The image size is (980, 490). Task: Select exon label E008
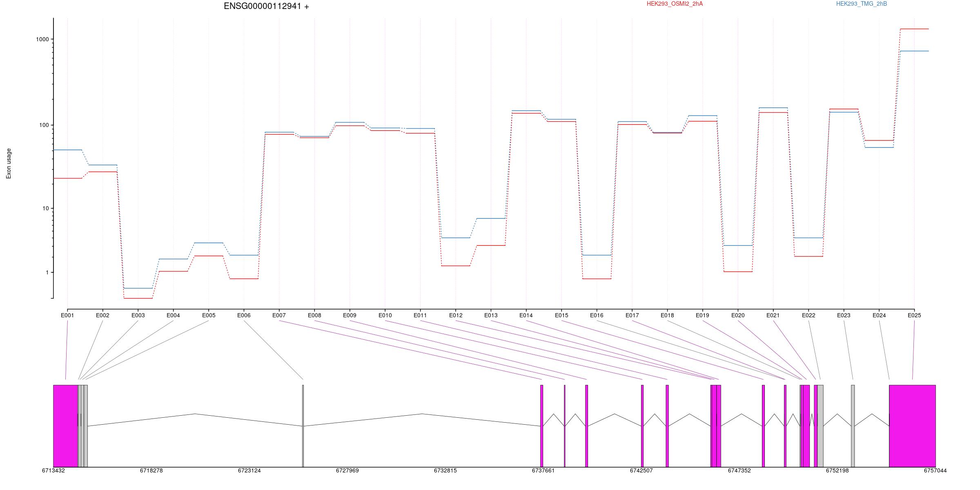(314, 315)
